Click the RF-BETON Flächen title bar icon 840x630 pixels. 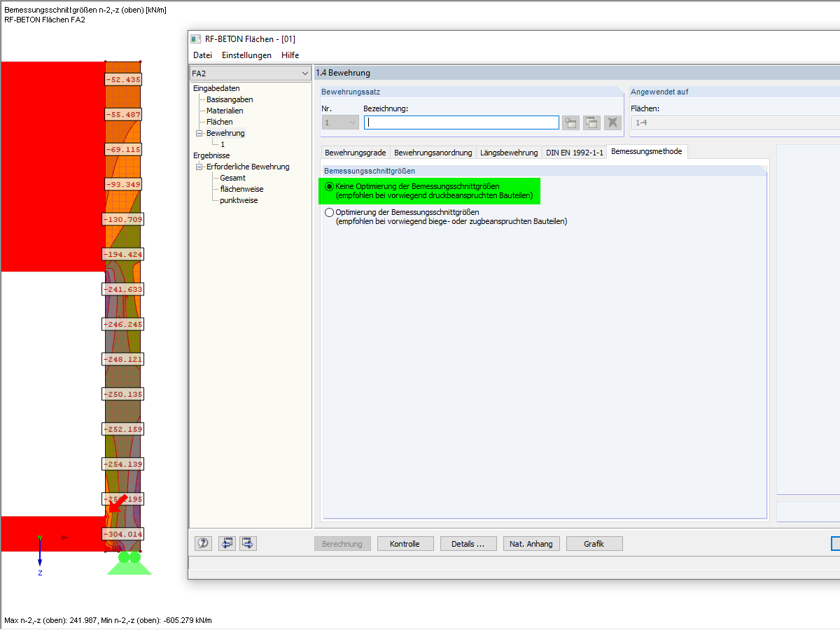(x=197, y=39)
